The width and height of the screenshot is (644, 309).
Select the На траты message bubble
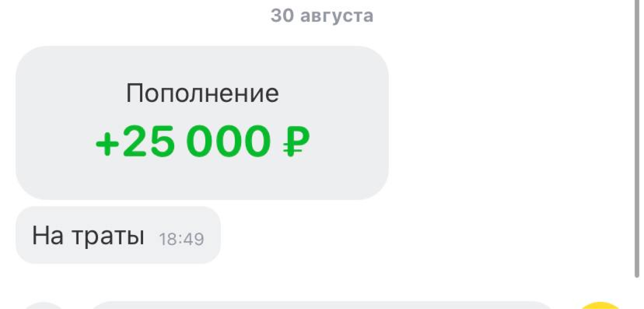(x=118, y=235)
